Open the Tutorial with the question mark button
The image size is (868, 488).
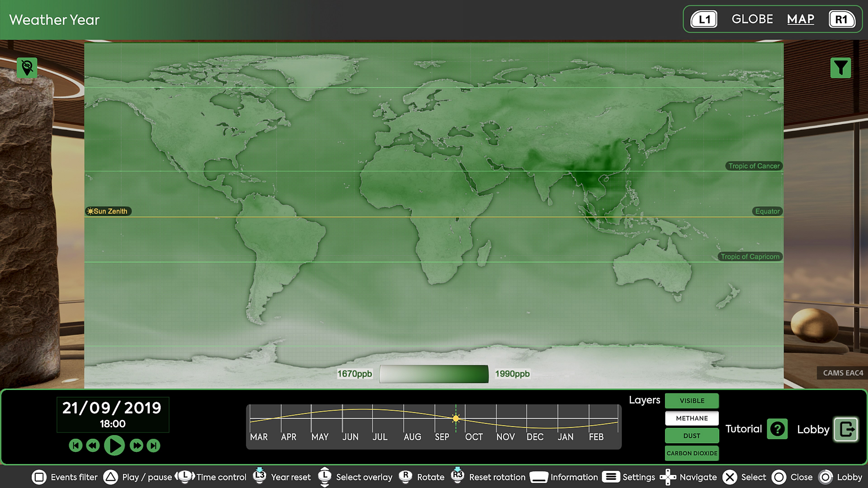point(777,429)
